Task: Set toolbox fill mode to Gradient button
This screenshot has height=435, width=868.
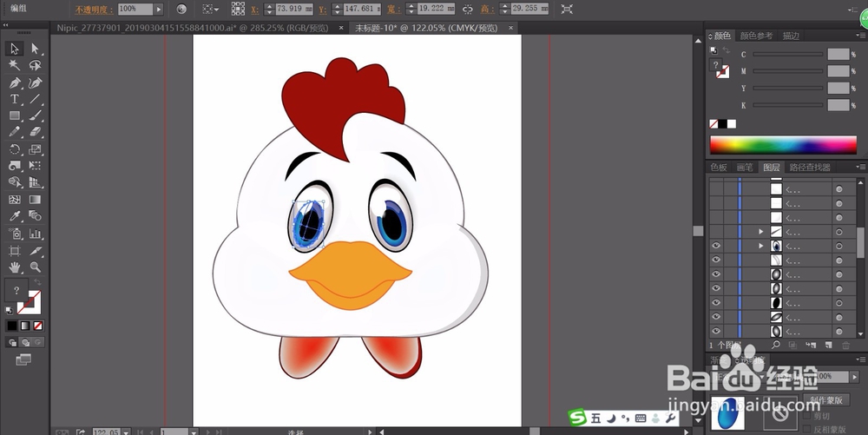Action: pos(25,326)
